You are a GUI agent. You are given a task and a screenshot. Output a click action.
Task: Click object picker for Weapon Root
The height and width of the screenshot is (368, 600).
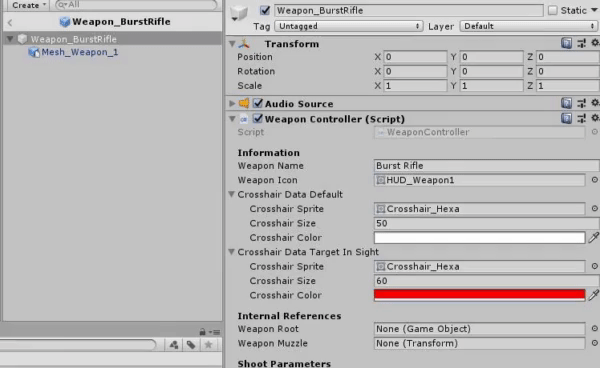594,328
